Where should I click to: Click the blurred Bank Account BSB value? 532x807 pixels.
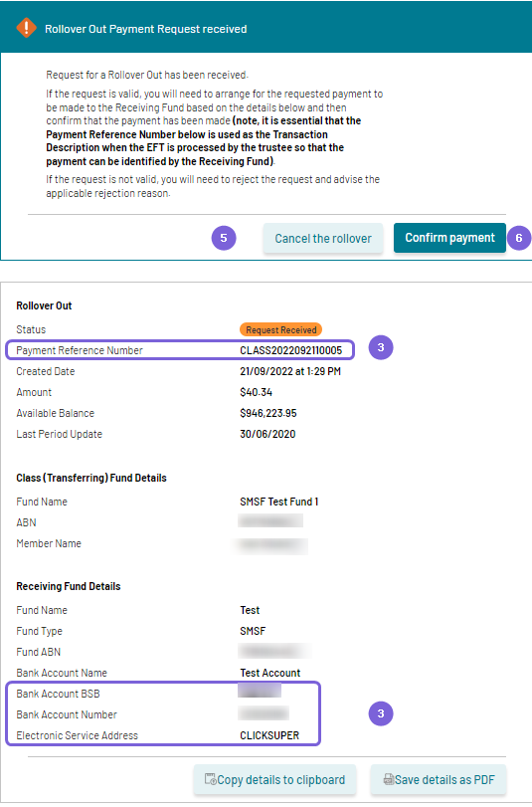click(260, 690)
